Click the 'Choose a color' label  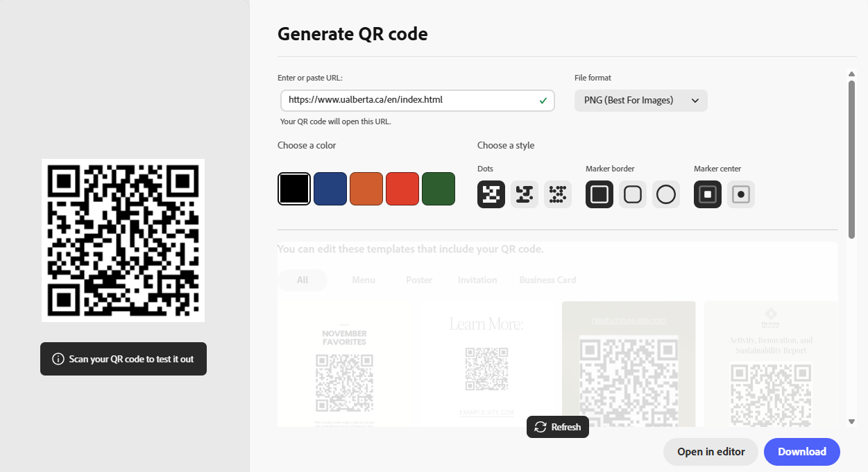307,146
